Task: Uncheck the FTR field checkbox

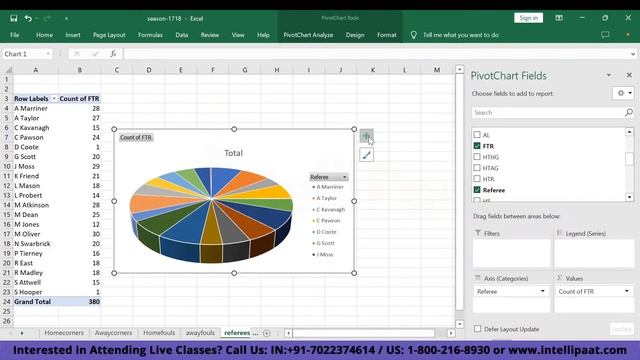Action: (477, 146)
